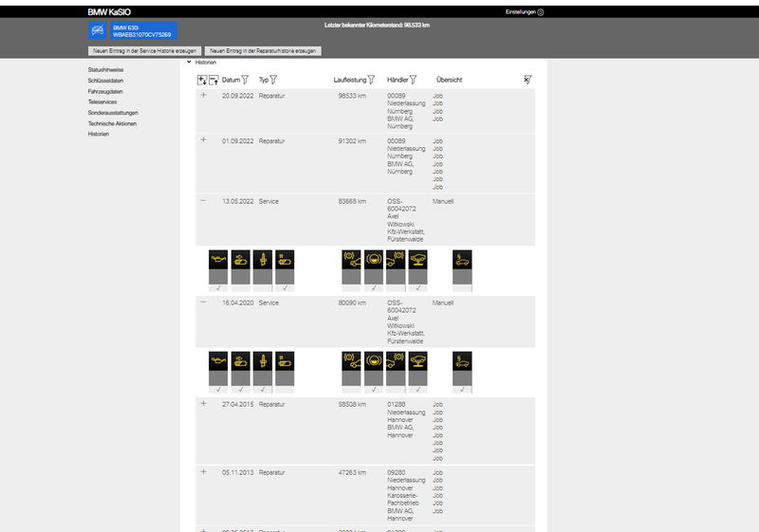
Task: Collapse the Historien section chevron
Action: [189, 62]
